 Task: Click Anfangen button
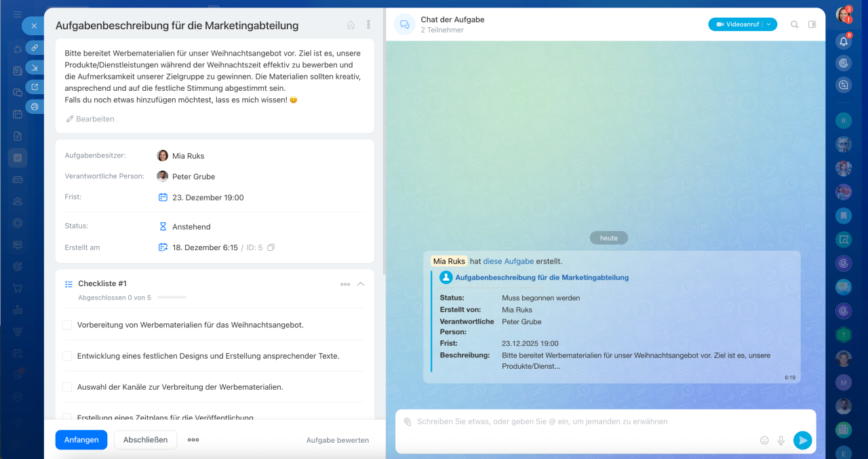point(81,439)
